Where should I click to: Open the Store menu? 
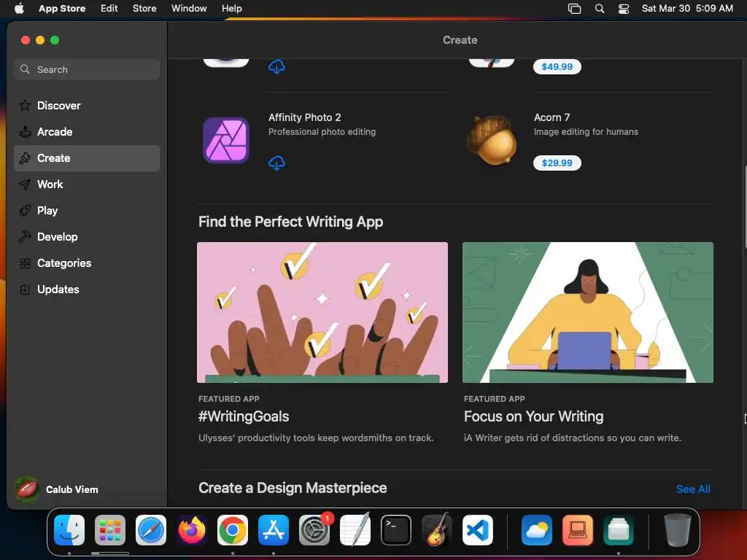(144, 8)
